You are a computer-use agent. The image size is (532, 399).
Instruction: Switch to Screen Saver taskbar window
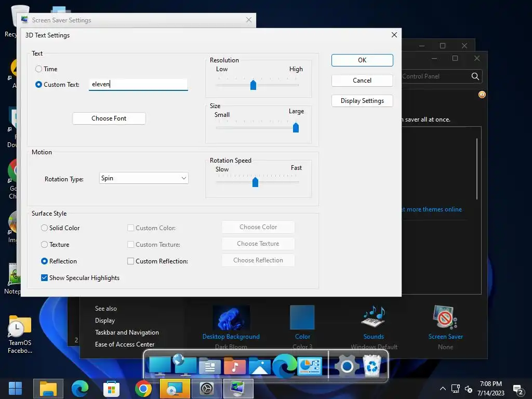coord(238,389)
